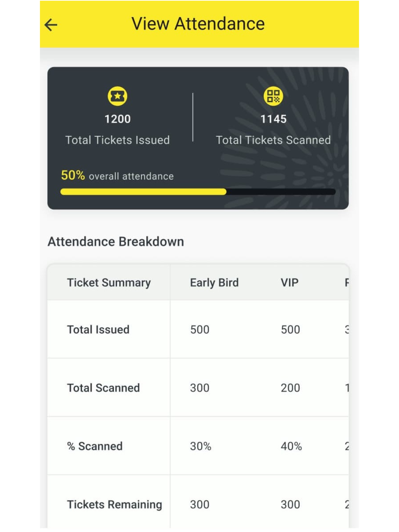Tap the 50% overall attendance text
The height and width of the screenshot is (532, 399).
(x=117, y=176)
